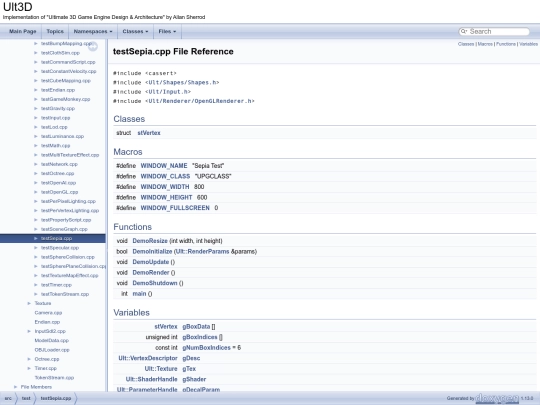
Task: Open the Files dropdown menu
Action: 167,31
